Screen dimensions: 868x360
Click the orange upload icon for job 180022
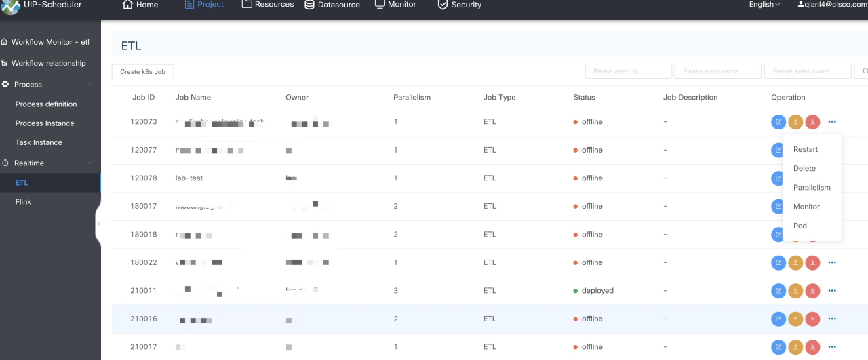[x=795, y=262]
